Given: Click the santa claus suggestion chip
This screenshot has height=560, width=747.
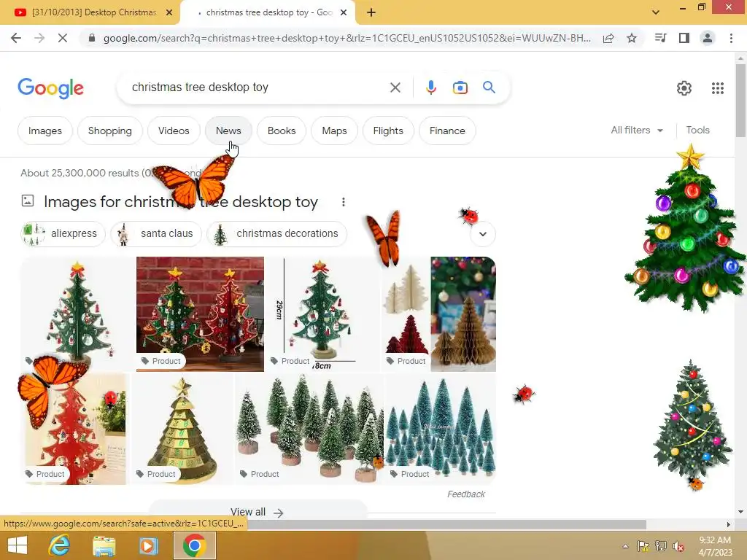Looking at the screenshot, I should [x=156, y=234].
